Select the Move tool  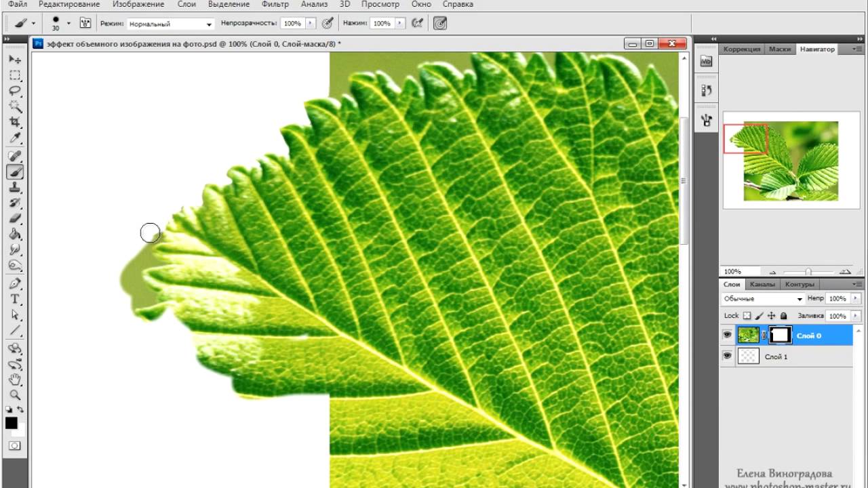(15, 60)
